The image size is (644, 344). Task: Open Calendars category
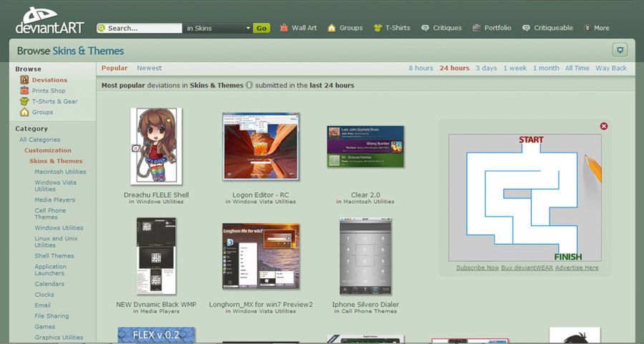point(49,284)
